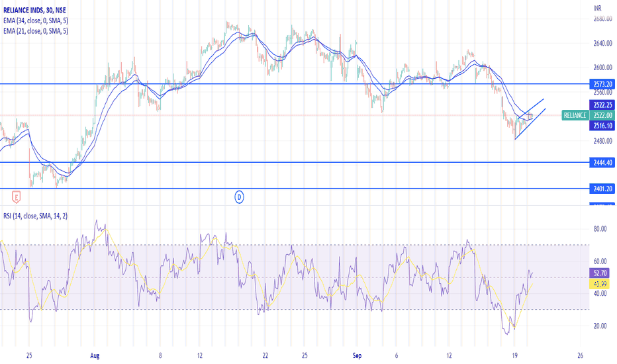Click the dividend D marker icon
Image resolution: width=617 pixels, height=364 pixels.
pos(239,197)
